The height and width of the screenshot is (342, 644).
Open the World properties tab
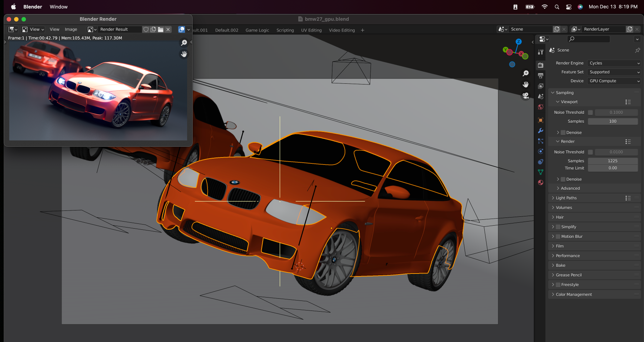tap(541, 107)
